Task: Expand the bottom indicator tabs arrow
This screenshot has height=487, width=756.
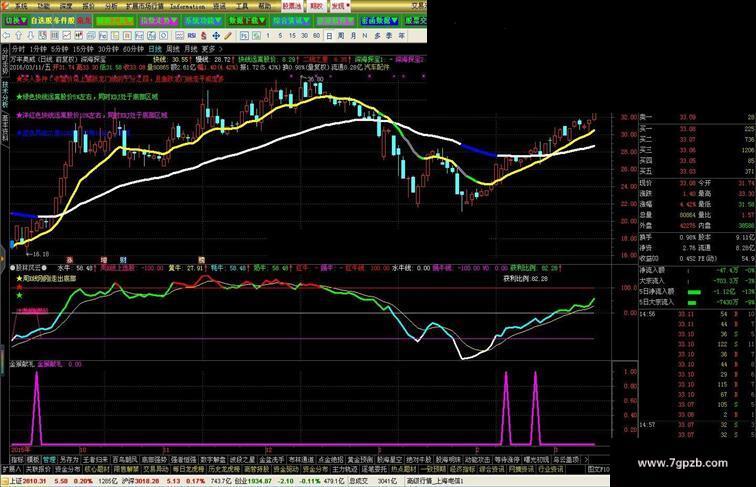Action: (x=586, y=460)
